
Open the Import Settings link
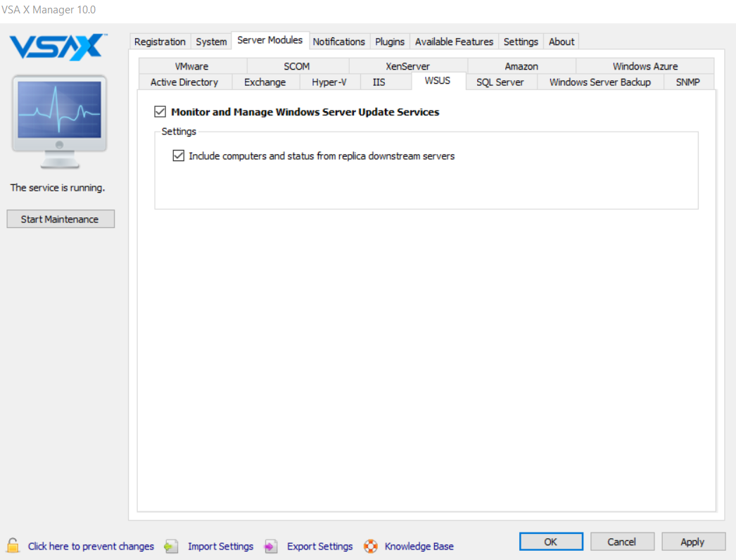pos(221,547)
